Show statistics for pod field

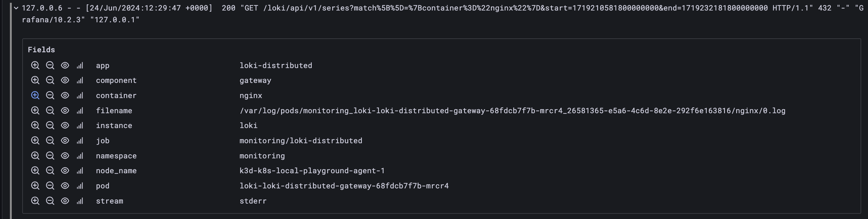(x=80, y=186)
